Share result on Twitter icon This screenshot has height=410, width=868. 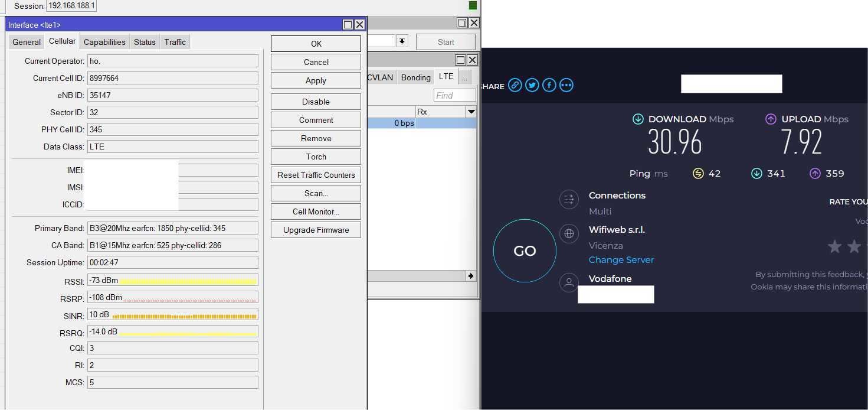coord(532,85)
